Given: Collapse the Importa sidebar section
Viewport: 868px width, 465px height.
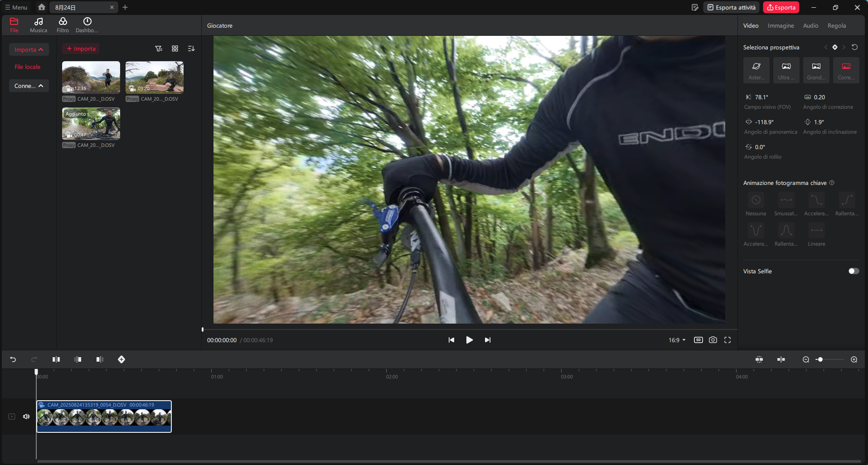Looking at the screenshot, I should 29,49.
